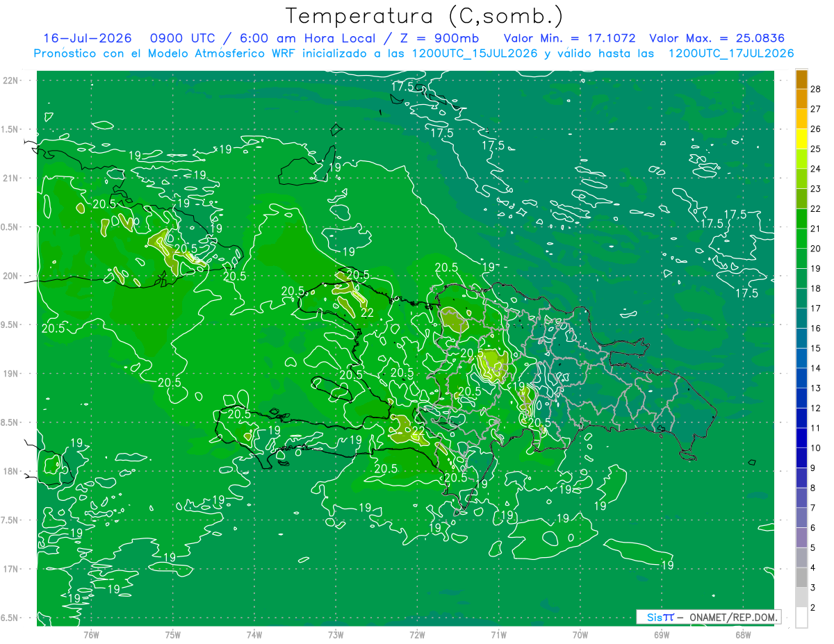Click the color bar value 10

pyautogui.click(x=816, y=447)
